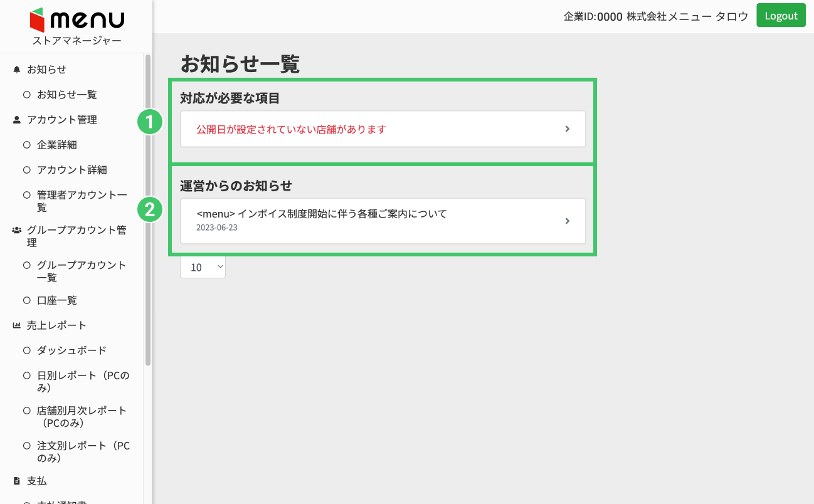Open アカウント詳細 in the sidebar
Screen dimensions: 814x504
click(x=71, y=170)
